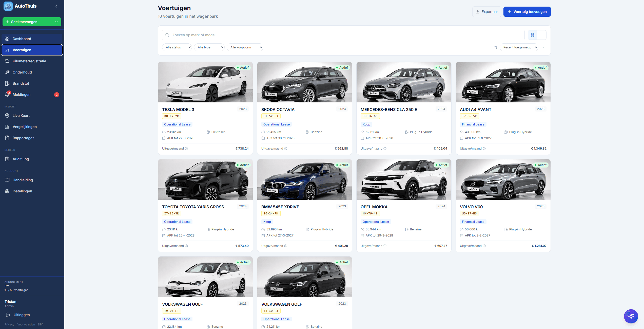Switch to grid view
644x329 pixels.
pyautogui.click(x=533, y=35)
